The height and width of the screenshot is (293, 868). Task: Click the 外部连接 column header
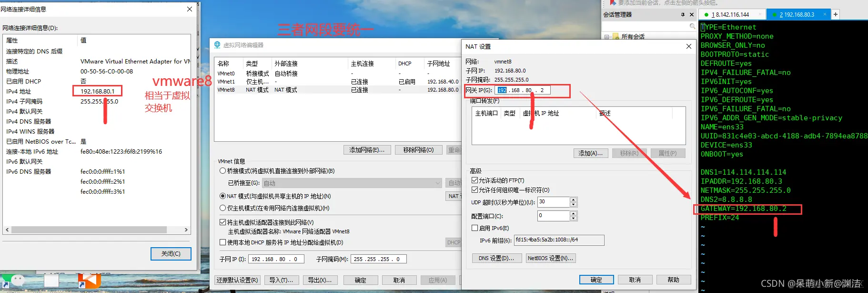coord(310,63)
